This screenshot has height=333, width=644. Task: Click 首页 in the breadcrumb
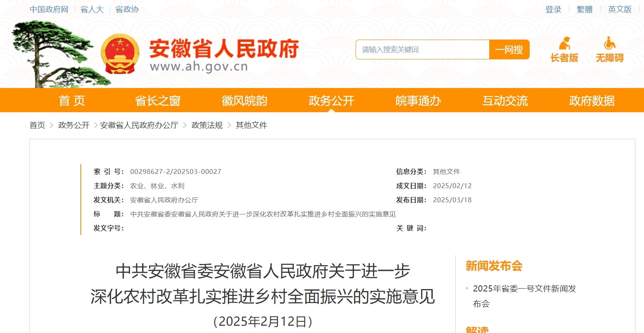coord(37,125)
